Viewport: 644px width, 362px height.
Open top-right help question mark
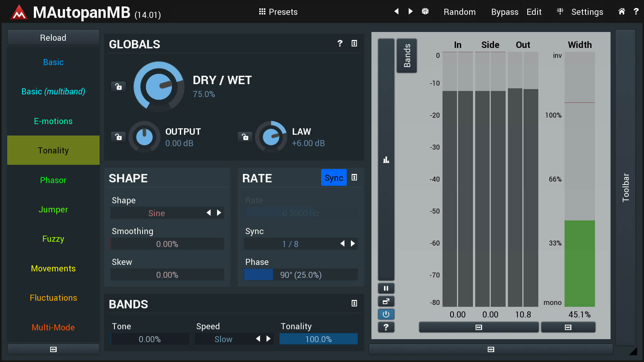pos(636,11)
